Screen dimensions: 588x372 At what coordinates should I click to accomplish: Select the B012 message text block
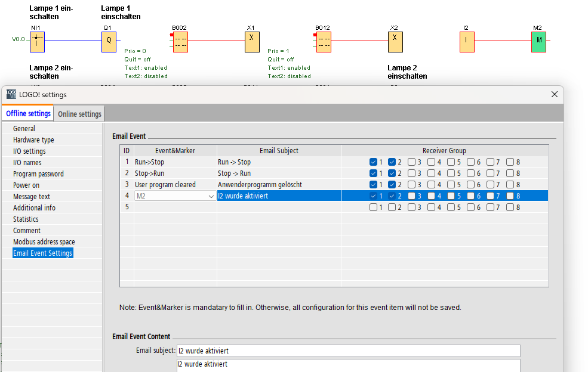(324, 42)
